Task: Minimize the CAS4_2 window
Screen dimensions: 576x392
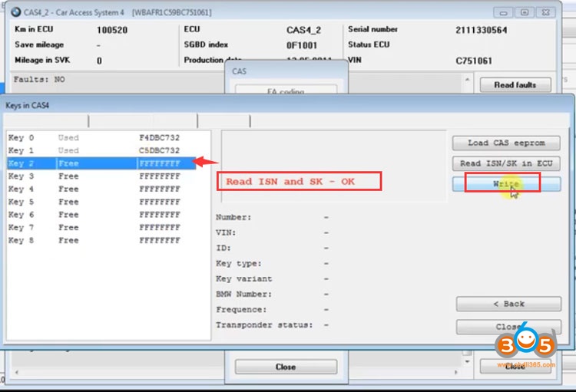Action: coord(503,13)
